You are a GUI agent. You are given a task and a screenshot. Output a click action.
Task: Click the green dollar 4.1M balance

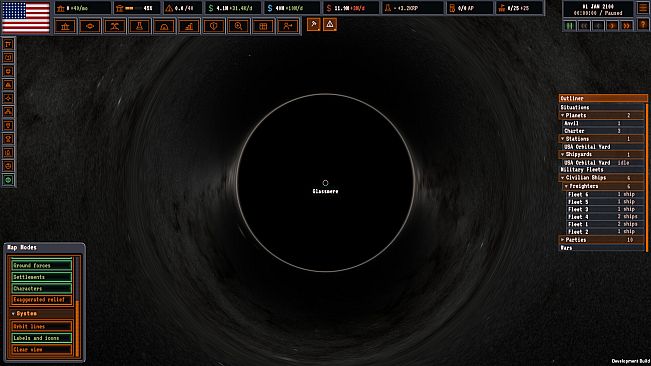pyautogui.click(x=234, y=8)
